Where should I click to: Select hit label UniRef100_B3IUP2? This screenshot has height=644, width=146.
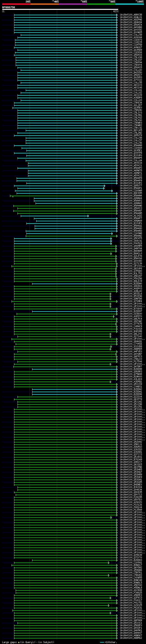(x=131, y=183)
